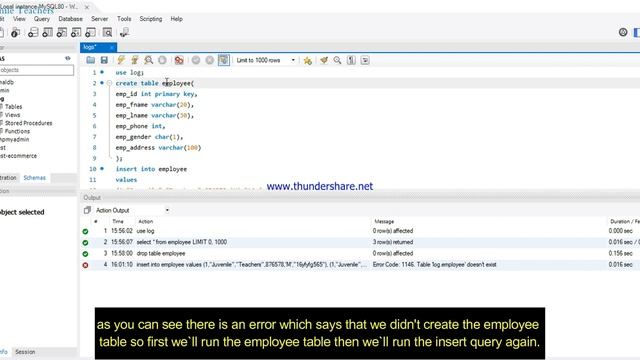Stop the running query
This screenshot has height=360, width=640.
[162, 60]
